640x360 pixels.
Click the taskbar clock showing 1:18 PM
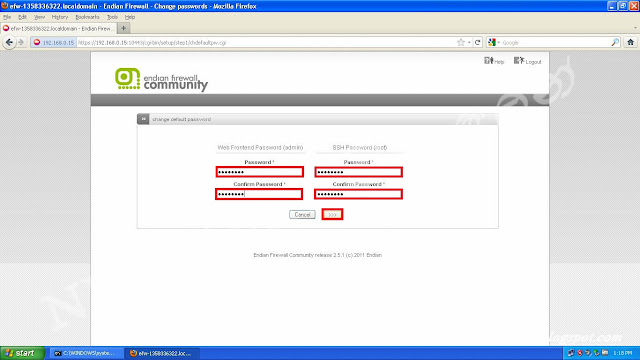tap(623, 353)
